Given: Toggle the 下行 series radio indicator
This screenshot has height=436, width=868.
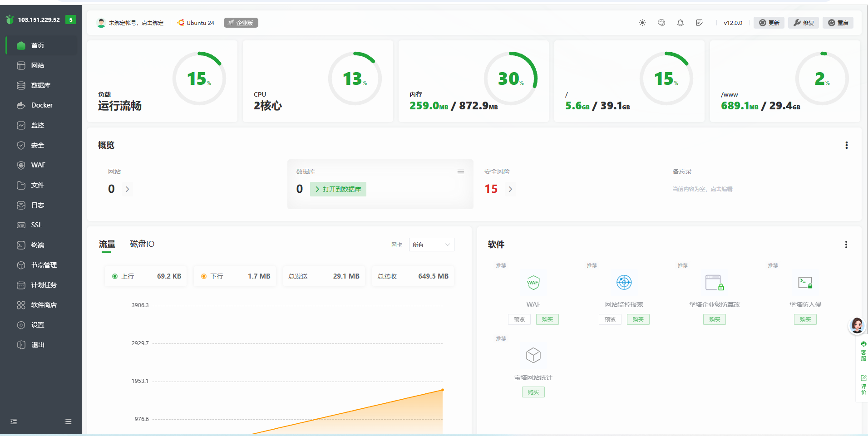Looking at the screenshot, I should 204,276.
